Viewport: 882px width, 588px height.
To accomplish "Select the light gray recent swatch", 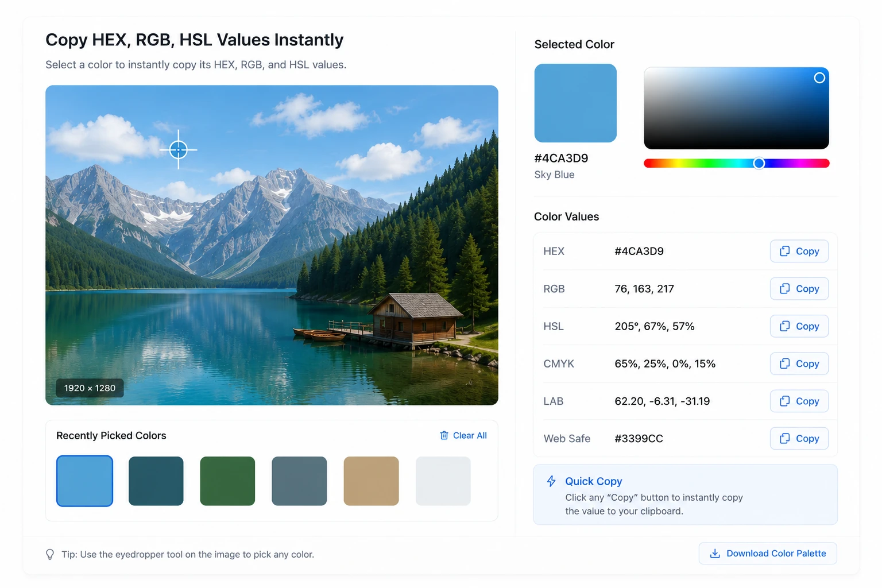I will pyautogui.click(x=443, y=481).
